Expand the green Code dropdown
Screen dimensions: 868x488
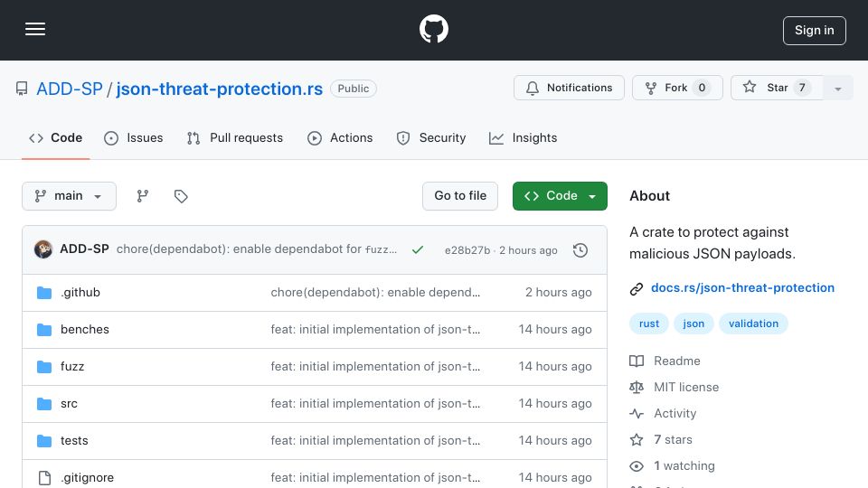(560, 196)
